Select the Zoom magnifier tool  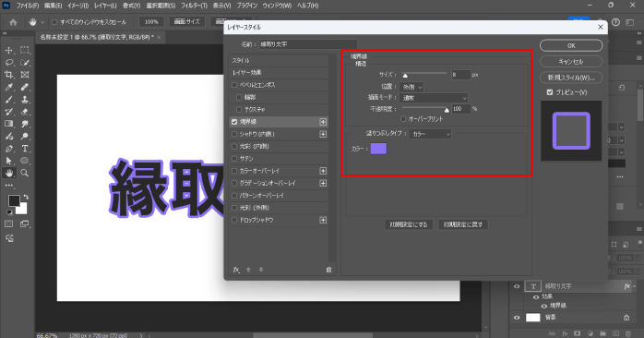coord(25,173)
